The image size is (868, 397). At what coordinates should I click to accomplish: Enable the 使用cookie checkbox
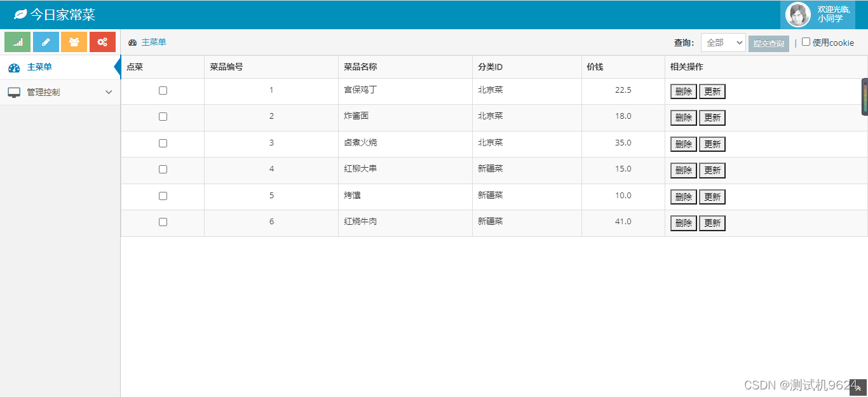[806, 42]
